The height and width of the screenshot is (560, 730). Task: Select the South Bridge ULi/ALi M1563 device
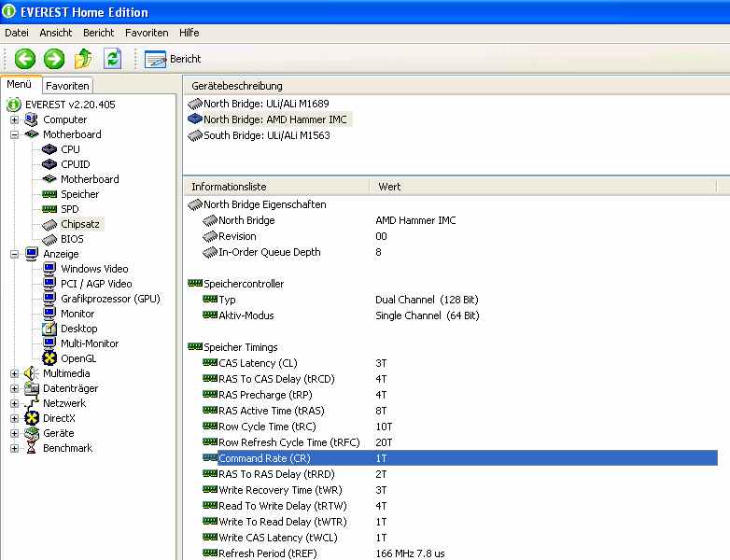click(266, 135)
